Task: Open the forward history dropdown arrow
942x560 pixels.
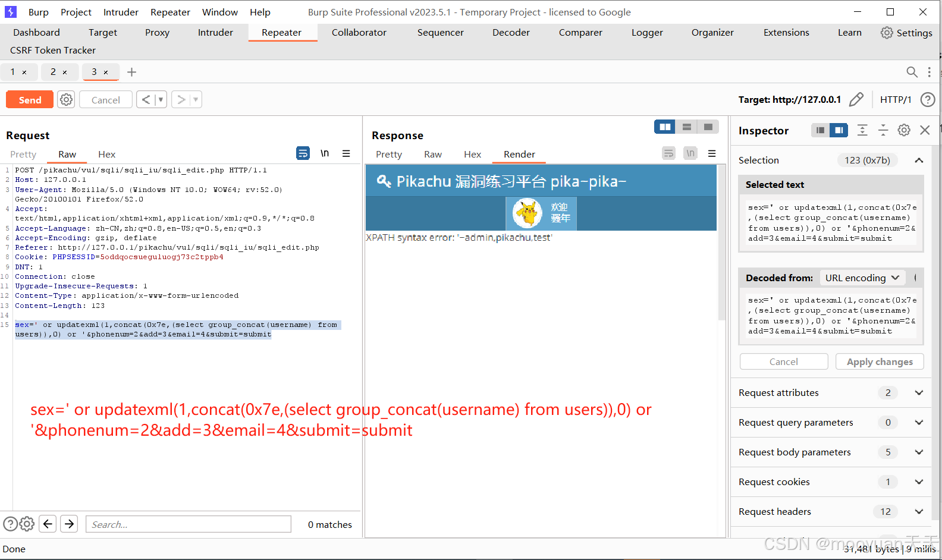Action: (196, 99)
